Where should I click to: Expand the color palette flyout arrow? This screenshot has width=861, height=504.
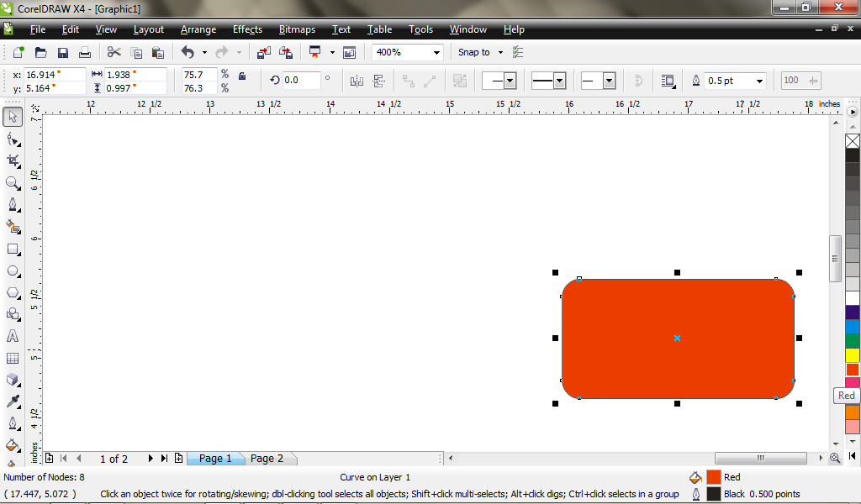(x=853, y=112)
